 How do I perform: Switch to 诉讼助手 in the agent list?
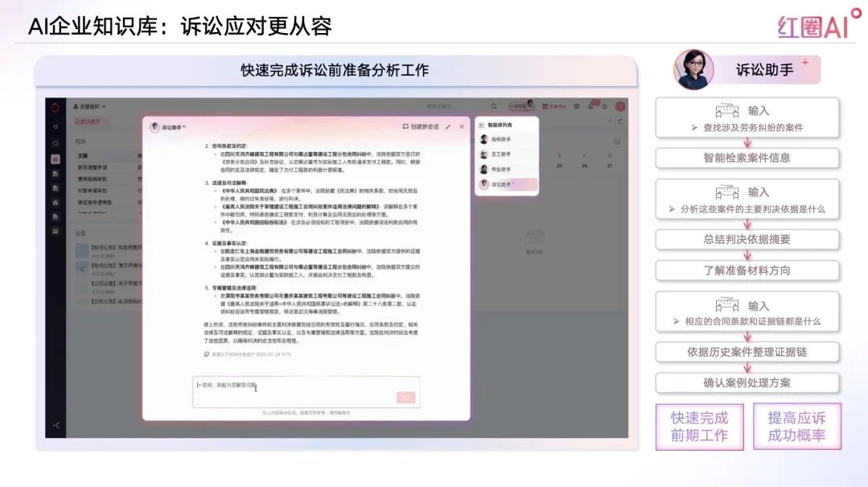point(503,184)
